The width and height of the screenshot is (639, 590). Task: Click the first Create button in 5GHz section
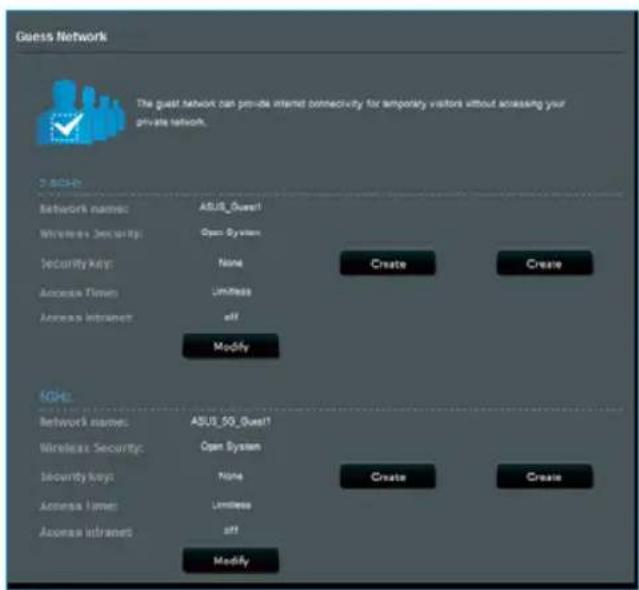388,477
